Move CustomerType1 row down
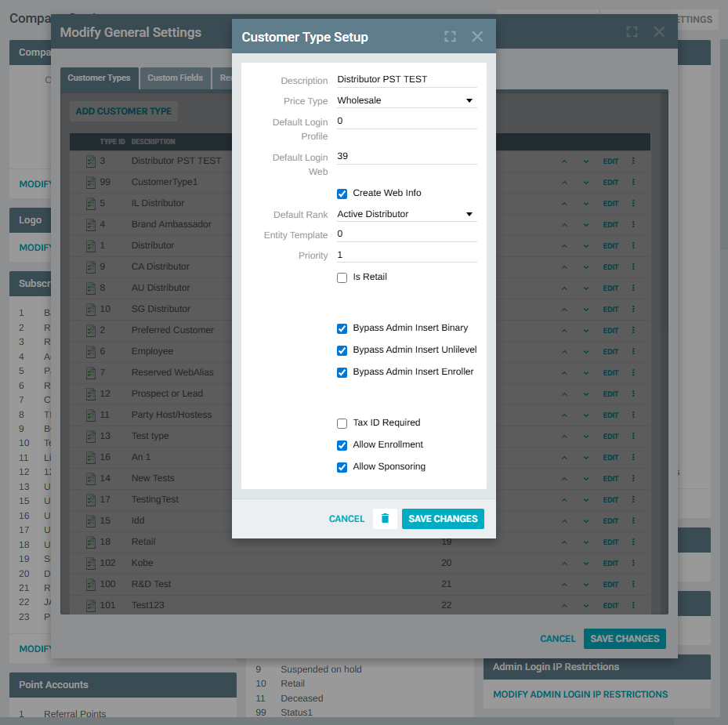The width and height of the screenshot is (728, 725). click(x=586, y=183)
